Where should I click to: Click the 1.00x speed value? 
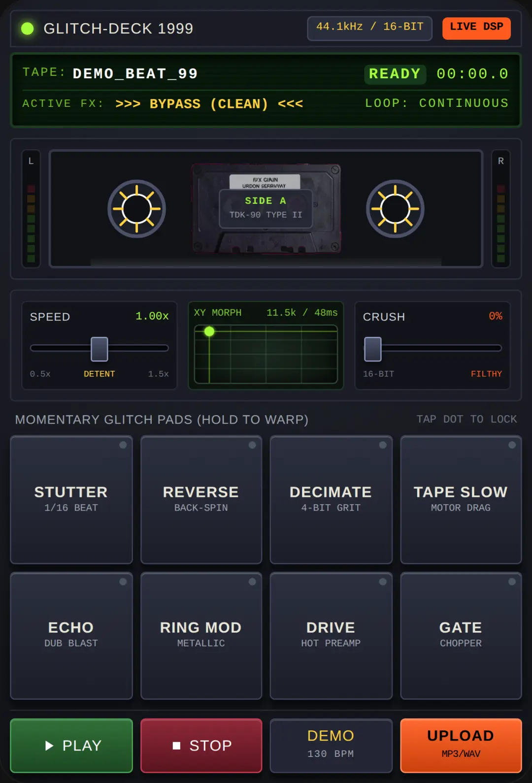tap(152, 316)
